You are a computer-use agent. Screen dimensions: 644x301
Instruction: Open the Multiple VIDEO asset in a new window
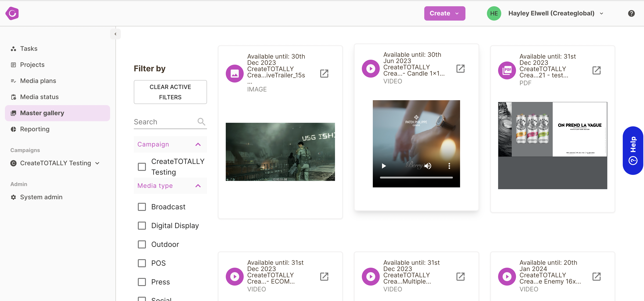[460, 277]
